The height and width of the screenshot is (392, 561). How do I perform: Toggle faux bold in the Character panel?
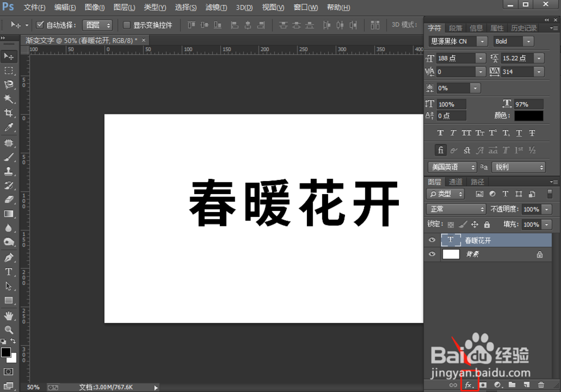click(440, 133)
